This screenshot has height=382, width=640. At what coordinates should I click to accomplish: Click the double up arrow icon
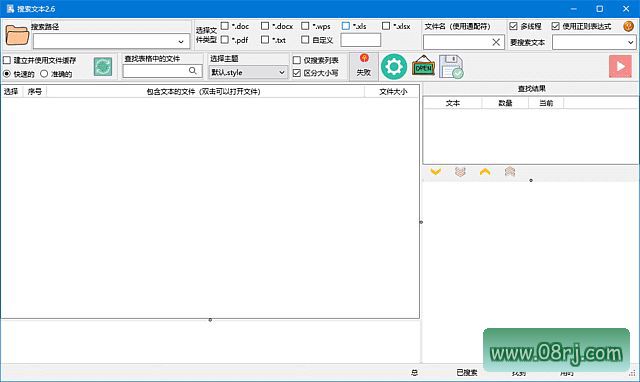pyautogui.click(x=510, y=171)
